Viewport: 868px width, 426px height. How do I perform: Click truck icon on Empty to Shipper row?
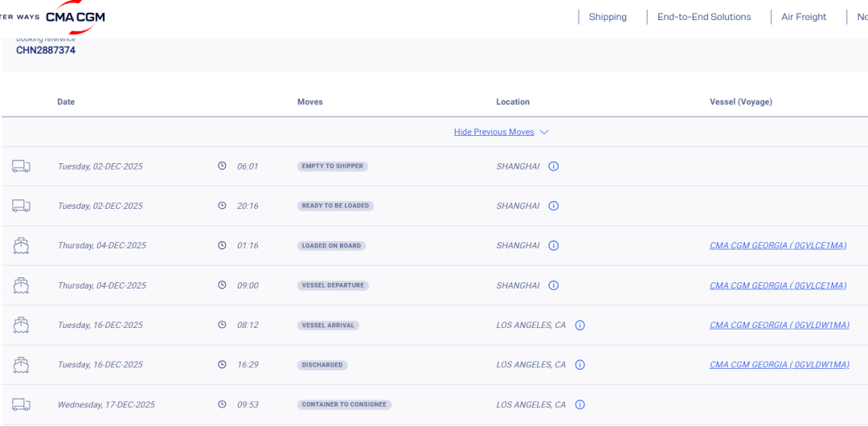point(21,166)
